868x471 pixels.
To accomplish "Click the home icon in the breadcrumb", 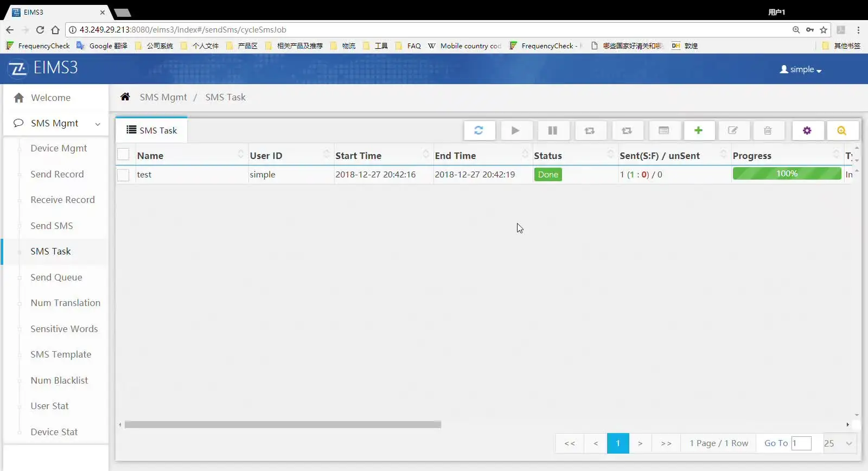I will point(125,97).
